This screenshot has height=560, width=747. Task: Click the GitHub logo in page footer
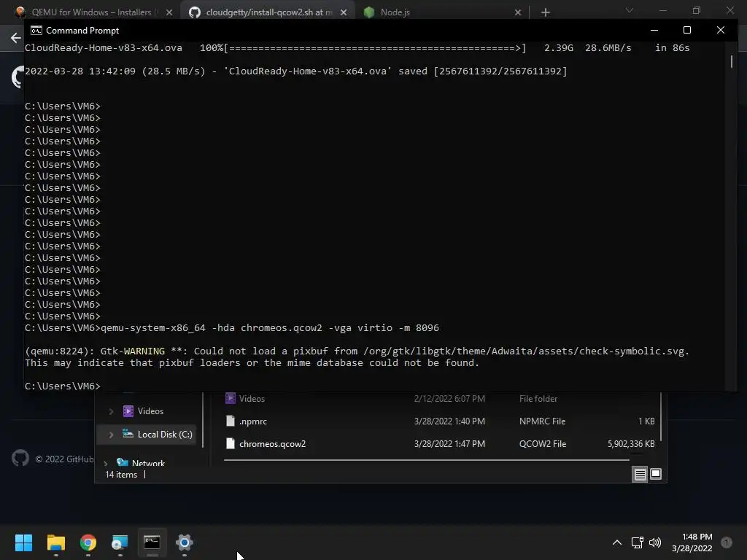(20, 459)
